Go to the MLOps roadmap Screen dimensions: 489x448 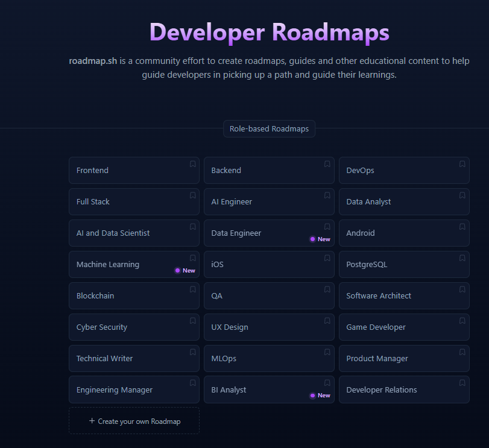point(269,358)
